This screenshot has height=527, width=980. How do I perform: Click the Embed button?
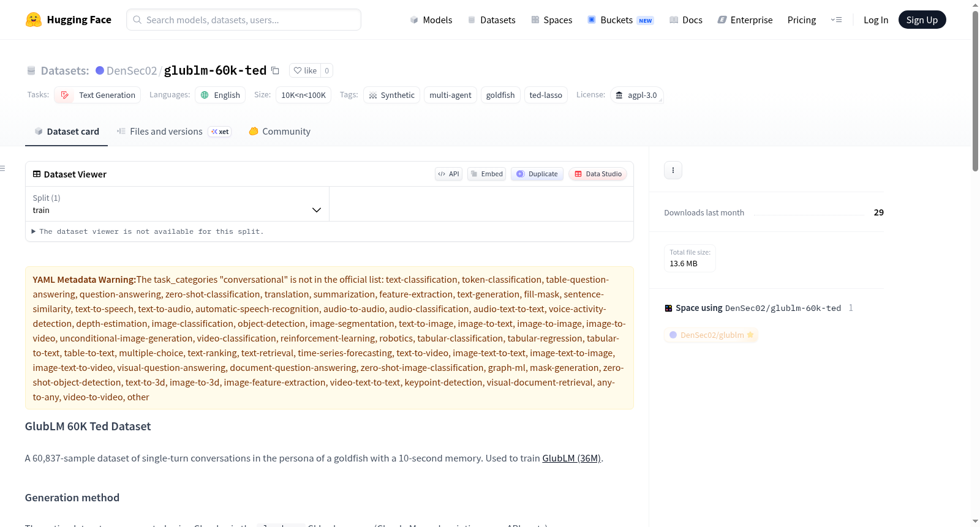click(x=487, y=174)
